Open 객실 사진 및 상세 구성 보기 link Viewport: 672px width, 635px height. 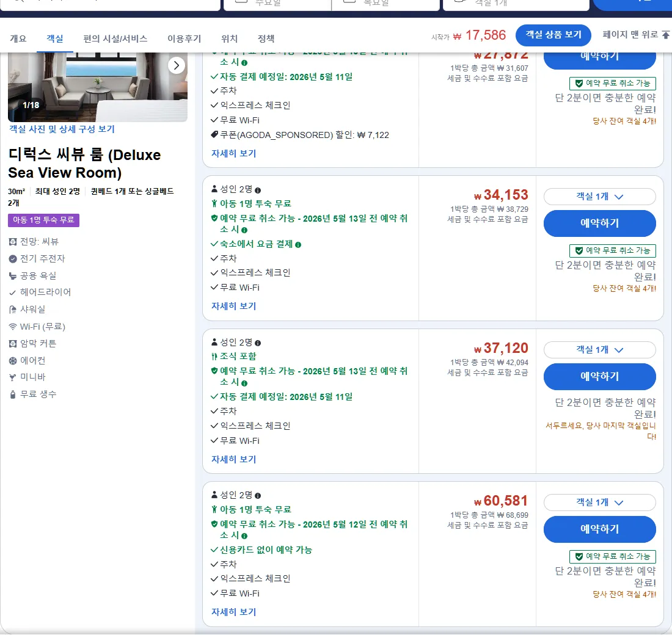coord(62,129)
